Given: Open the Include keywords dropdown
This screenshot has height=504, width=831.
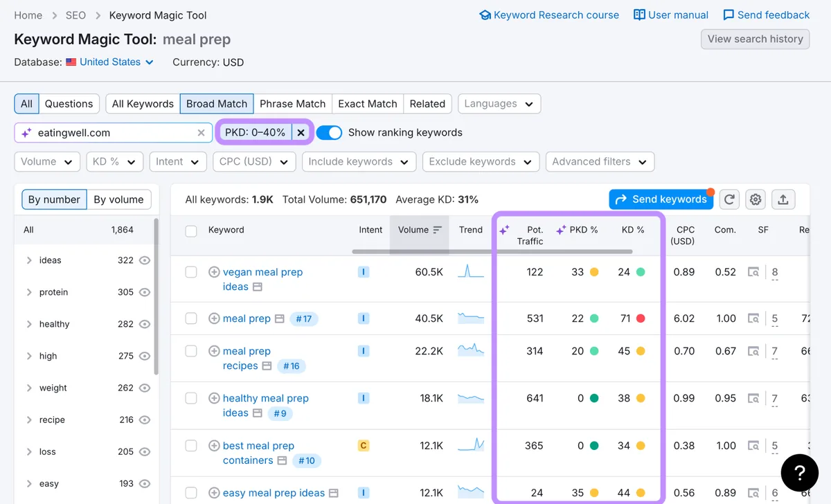Looking at the screenshot, I should point(359,162).
